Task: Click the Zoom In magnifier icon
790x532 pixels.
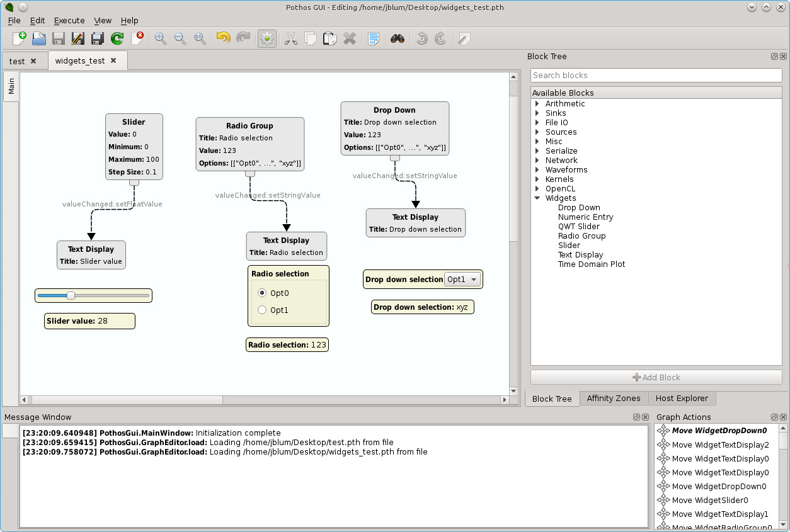Action: [161, 38]
